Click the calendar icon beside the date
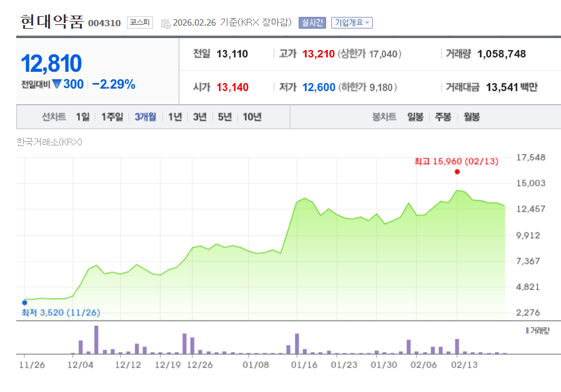 click(x=165, y=23)
